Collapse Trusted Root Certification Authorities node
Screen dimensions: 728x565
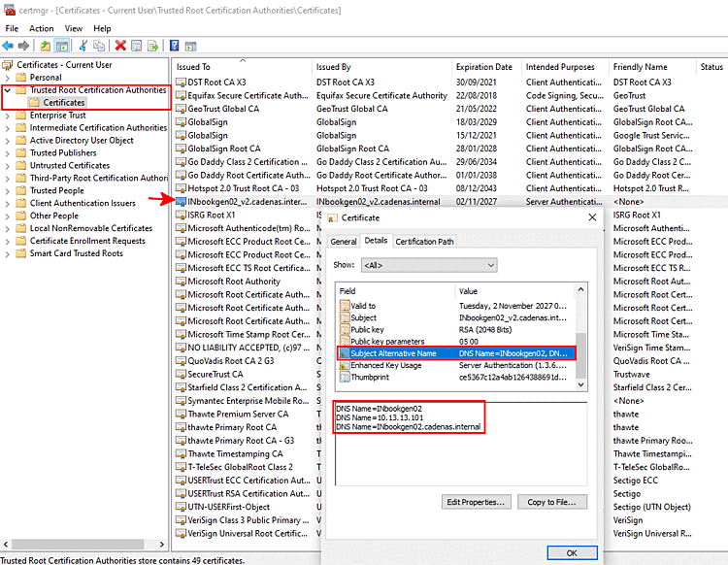8,90
